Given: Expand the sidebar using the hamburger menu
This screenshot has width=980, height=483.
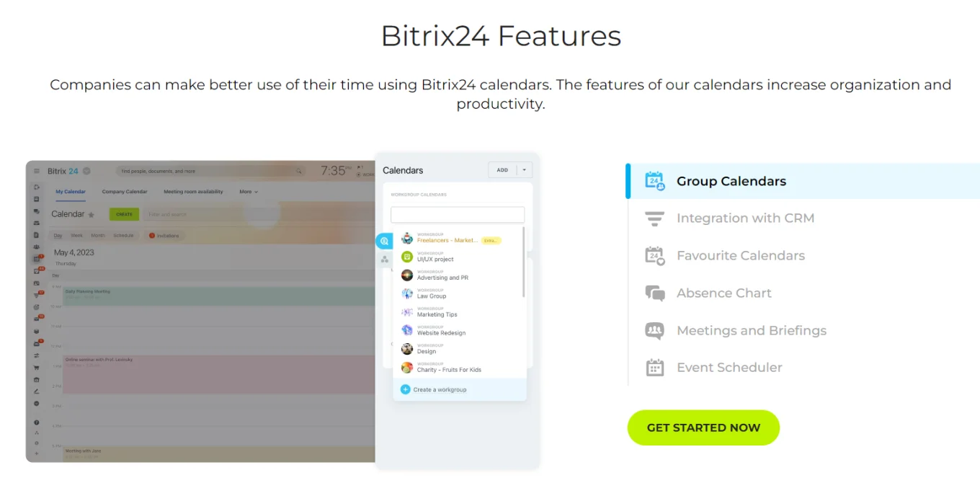Looking at the screenshot, I should tap(35, 171).
